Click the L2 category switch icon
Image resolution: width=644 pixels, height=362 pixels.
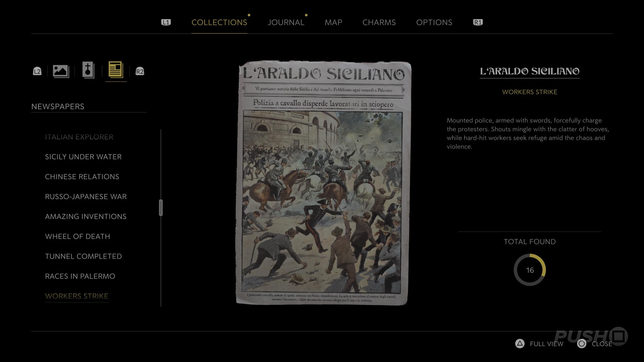pyautogui.click(x=37, y=71)
